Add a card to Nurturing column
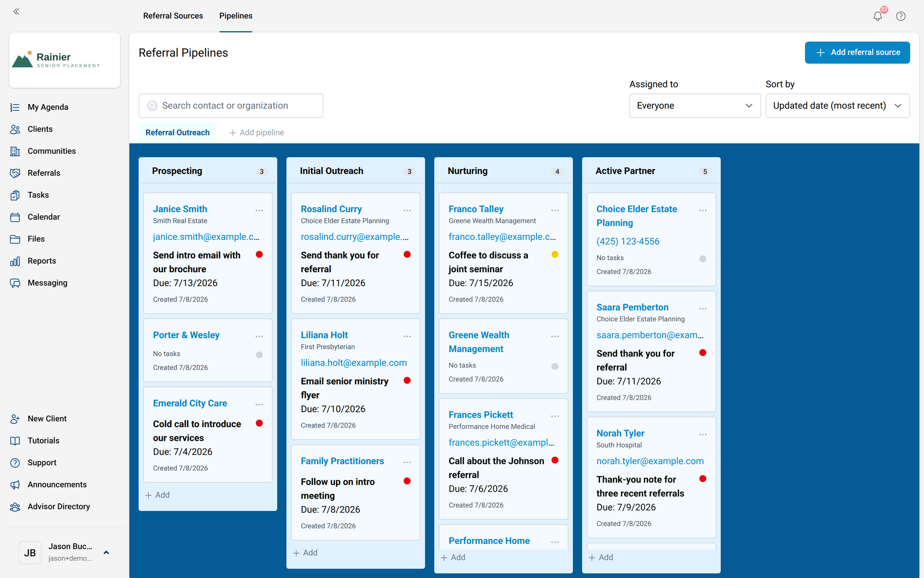The height and width of the screenshot is (578, 924). pyautogui.click(x=453, y=557)
